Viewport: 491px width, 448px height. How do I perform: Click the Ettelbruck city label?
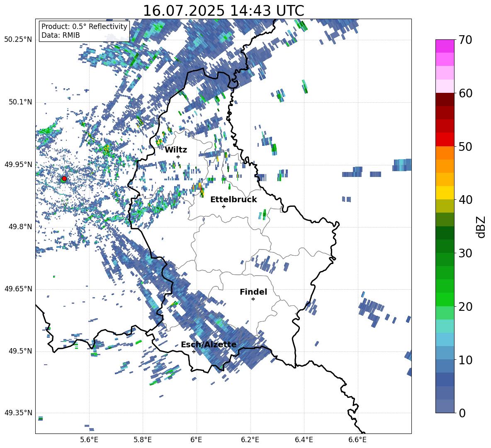tap(233, 200)
